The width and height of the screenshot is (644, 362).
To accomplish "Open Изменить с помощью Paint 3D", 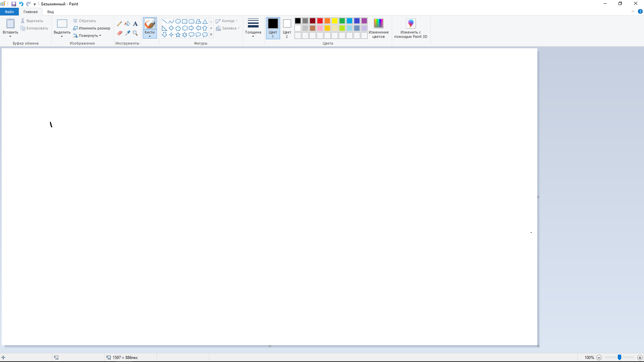I will [x=411, y=28].
